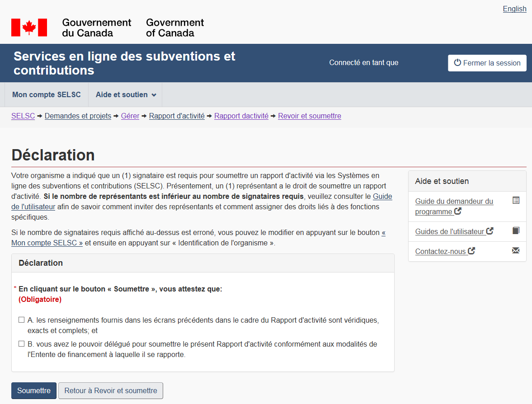Click the envelope icon beside Contactez-nous
The width and height of the screenshot is (532, 404).
click(516, 251)
